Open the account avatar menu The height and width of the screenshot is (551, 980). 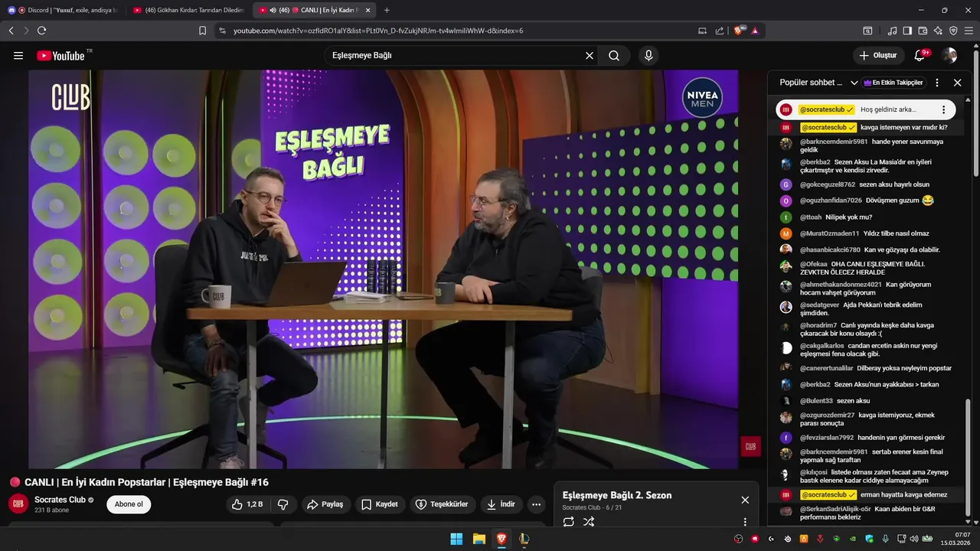949,56
